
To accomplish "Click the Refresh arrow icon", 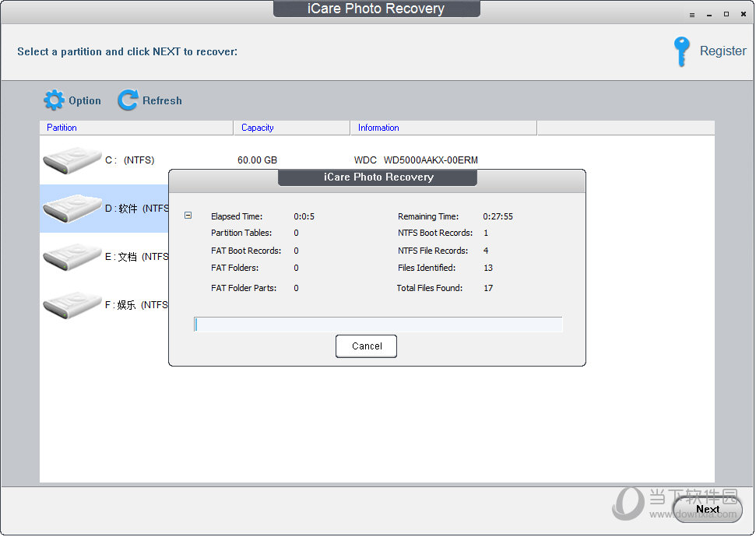I will (128, 100).
